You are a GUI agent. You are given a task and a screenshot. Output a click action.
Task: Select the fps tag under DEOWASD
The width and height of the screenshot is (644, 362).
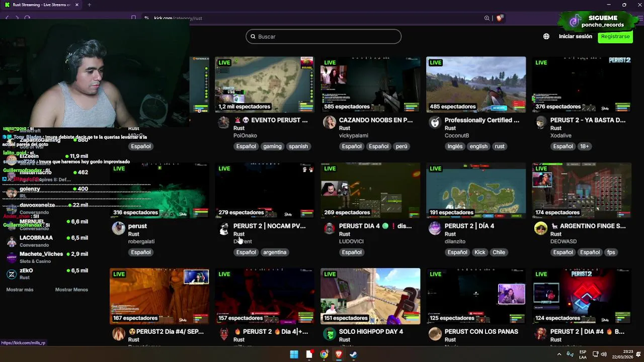611,252
